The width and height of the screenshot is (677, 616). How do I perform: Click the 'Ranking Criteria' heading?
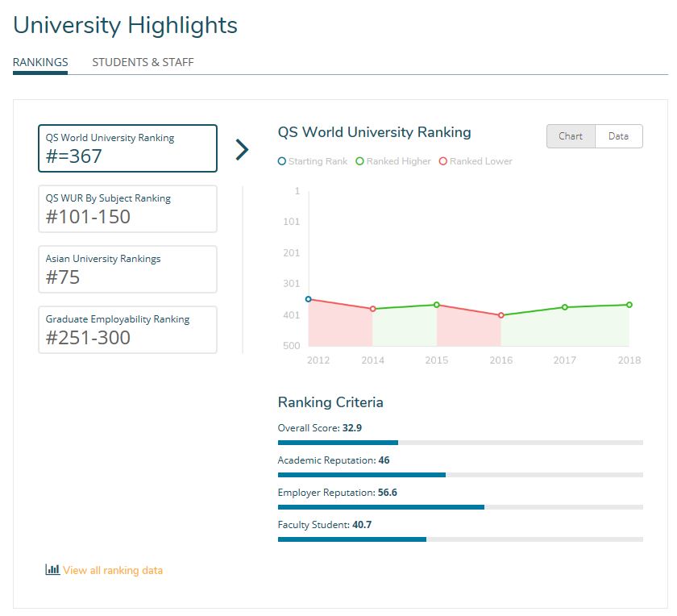330,402
